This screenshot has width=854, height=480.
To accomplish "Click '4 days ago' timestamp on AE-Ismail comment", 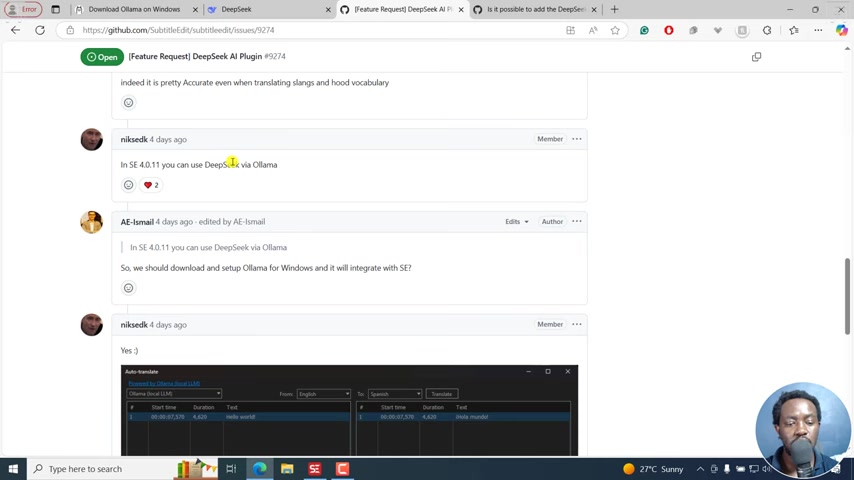I will point(174,222).
